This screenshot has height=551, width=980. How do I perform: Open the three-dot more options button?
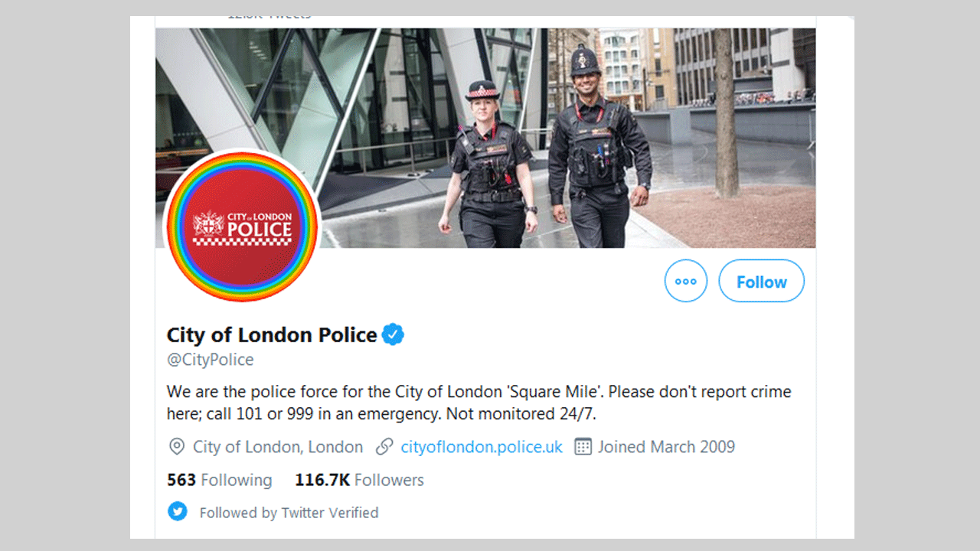click(x=685, y=281)
